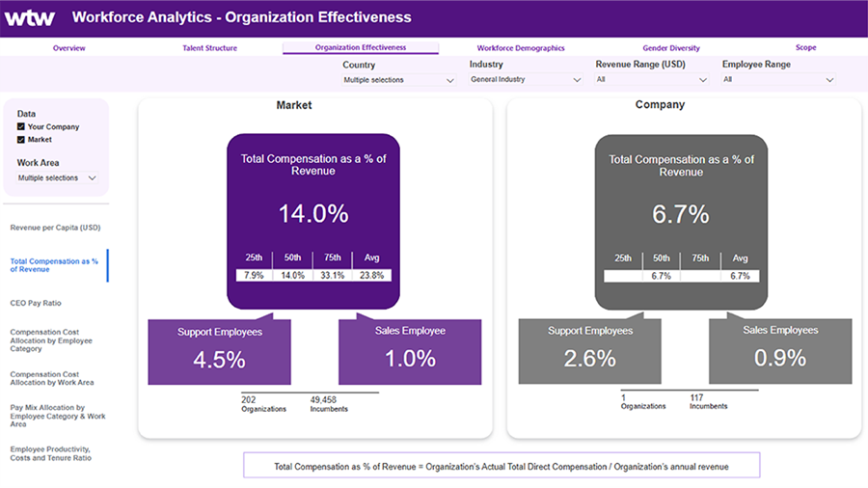Screen dimensions: 868x488
Task: Show Compensation Cost Allocation by Employee Category
Action: click(x=51, y=340)
